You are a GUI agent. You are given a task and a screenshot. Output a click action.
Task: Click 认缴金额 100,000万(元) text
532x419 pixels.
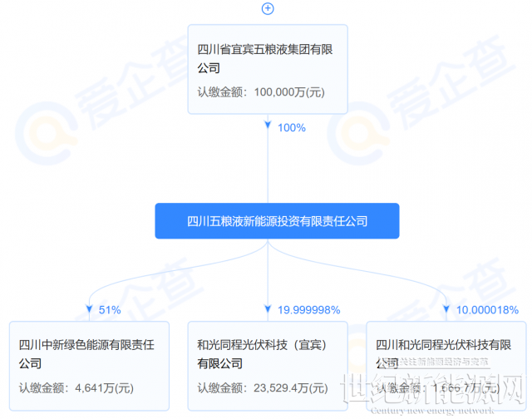click(261, 92)
